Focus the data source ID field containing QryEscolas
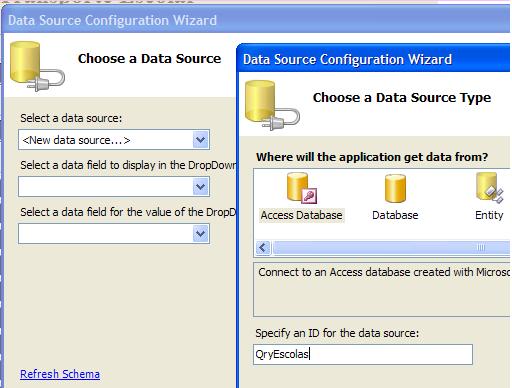This screenshot has width=512, height=388. click(363, 354)
